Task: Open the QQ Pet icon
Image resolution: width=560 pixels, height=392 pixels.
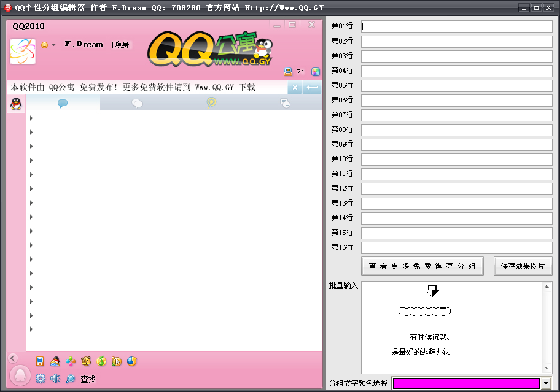Action: point(86,361)
